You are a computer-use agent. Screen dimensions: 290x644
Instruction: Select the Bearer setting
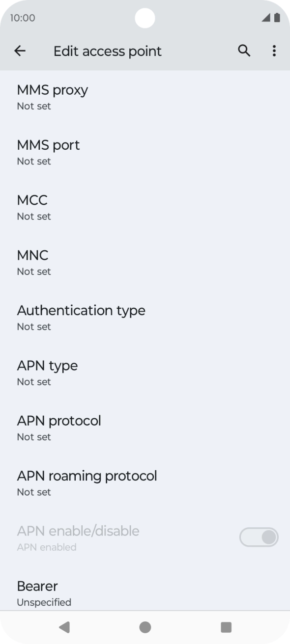(145, 593)
